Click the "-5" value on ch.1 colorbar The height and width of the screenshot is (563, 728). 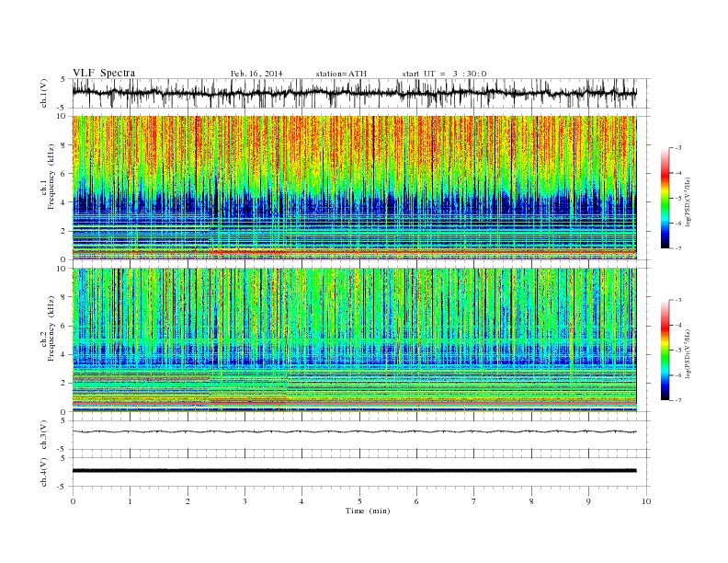(x=678, y=198)
